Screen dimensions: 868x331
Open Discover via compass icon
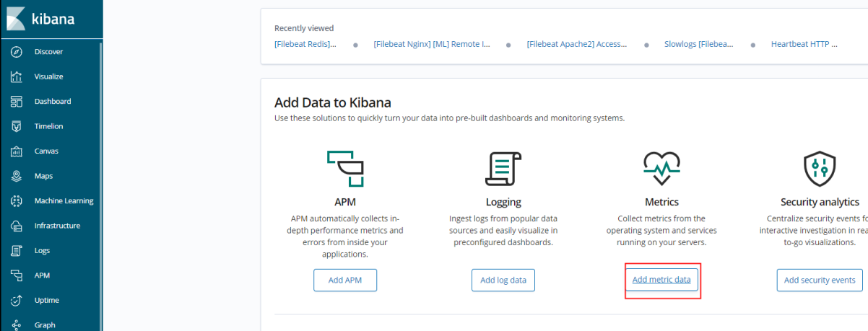tap(17, 52)
